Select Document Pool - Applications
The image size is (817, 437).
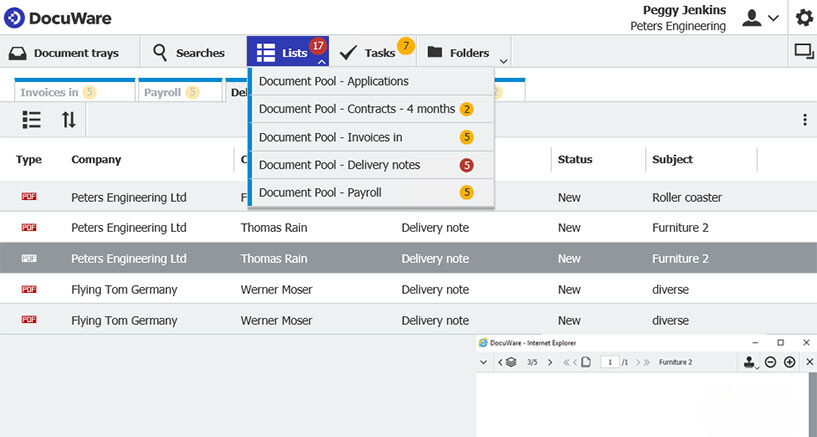(371, 81)
